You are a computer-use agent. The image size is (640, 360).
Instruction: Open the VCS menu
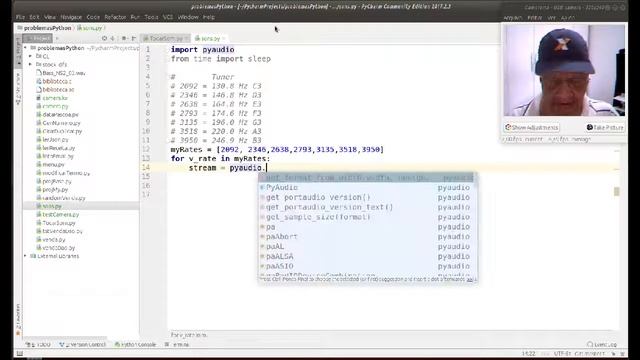(x=168, y=17)
